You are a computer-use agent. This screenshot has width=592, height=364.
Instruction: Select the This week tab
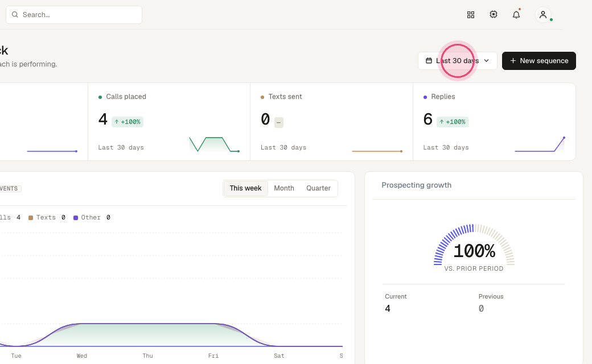click(x=245, y=188)
